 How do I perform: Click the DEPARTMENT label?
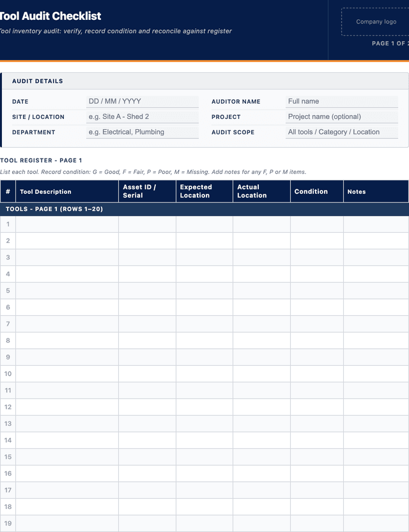(34, 132)
